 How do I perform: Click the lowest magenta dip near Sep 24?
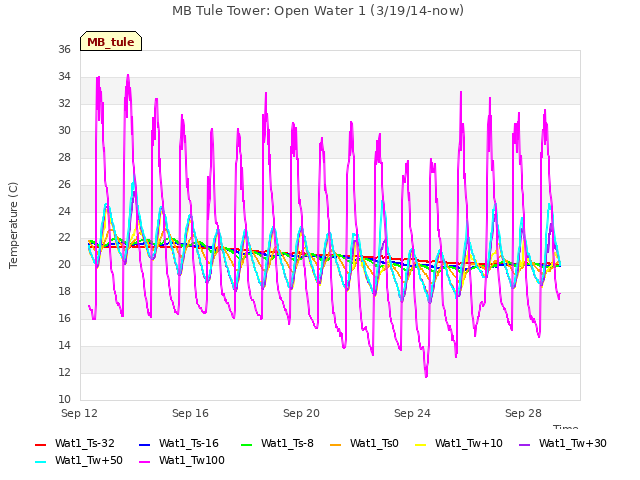pos(426,376)
